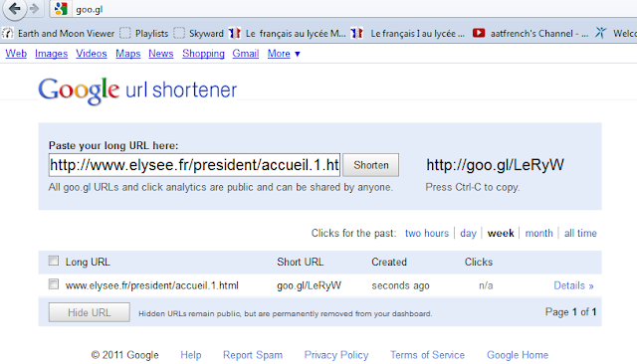Image resolution: width=637 pixels, height=364 pixels.
Task: Open Gmail in top navigation
Action: point(246,54)
